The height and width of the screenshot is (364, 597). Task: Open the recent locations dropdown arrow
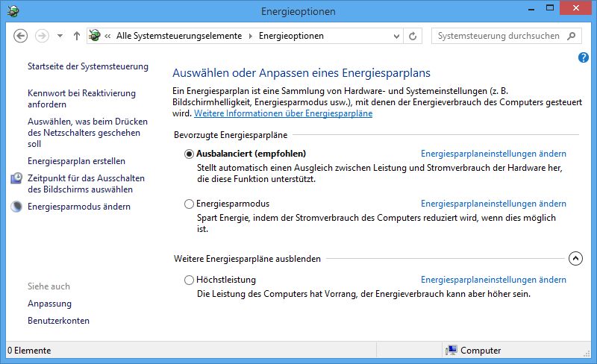pos(60,36)
